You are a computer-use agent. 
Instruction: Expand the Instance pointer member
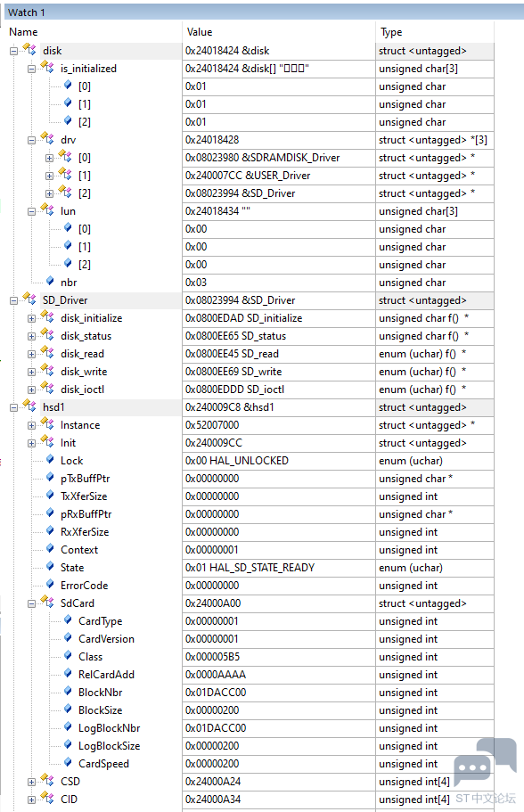tap(31, 425)
